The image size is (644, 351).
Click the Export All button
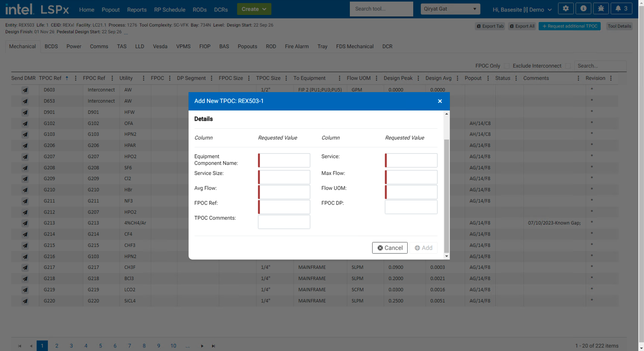pyautogui.click(x=522, y=26)
